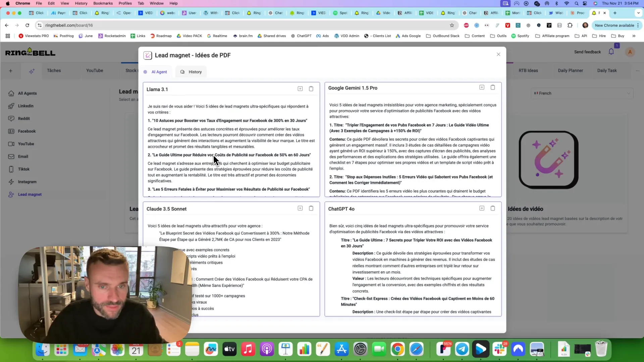Open the Rocketadmin bookmark
Image resolution: width=644 pixels, height=362 pixels.
112,36
